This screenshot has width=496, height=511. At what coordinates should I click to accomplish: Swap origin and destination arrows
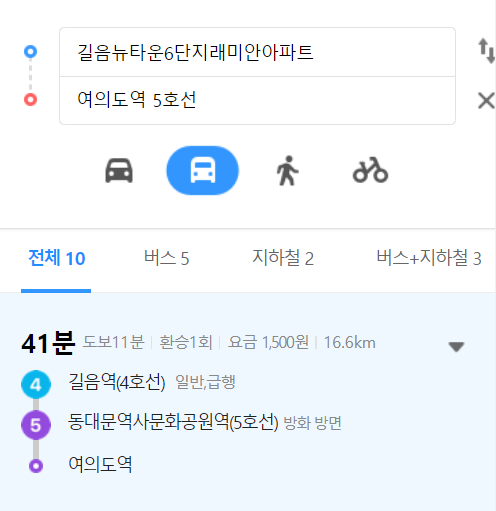point(486,51)
